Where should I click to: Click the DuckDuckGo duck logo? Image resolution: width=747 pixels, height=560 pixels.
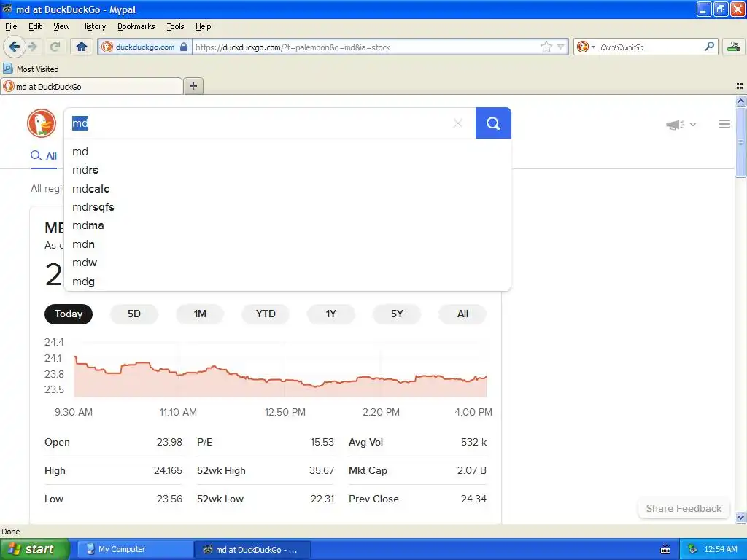(42, 122)
